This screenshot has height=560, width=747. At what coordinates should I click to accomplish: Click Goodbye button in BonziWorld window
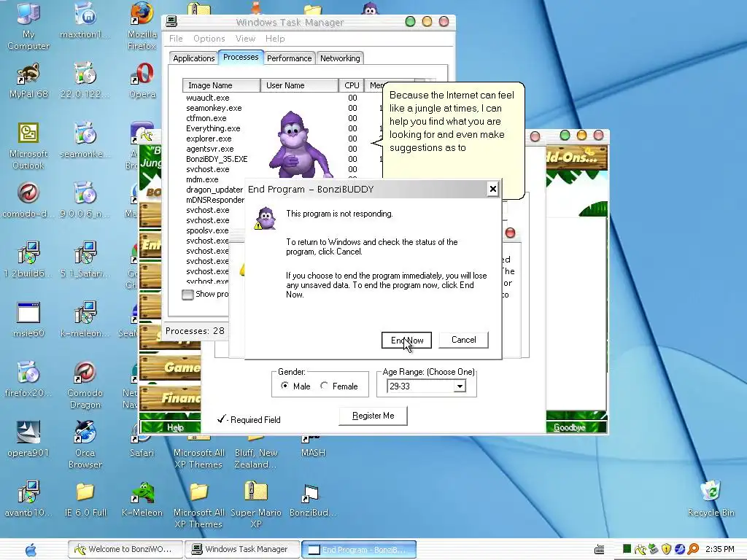point(570,427)
